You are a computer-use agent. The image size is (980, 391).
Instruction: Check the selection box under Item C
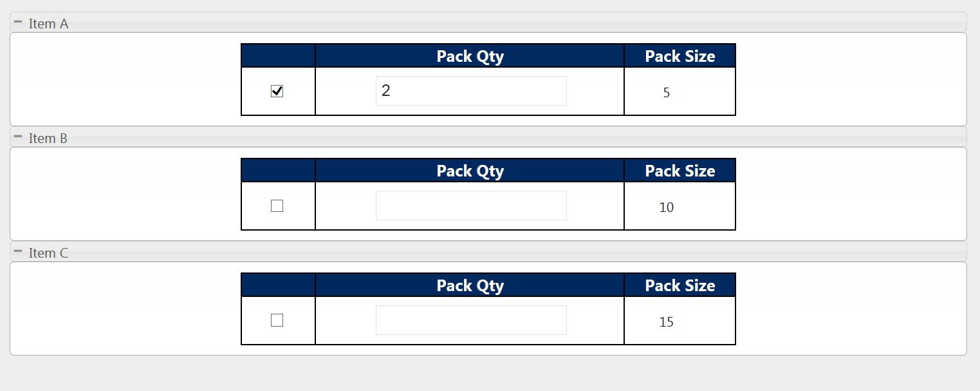click(x=277, y=319)
